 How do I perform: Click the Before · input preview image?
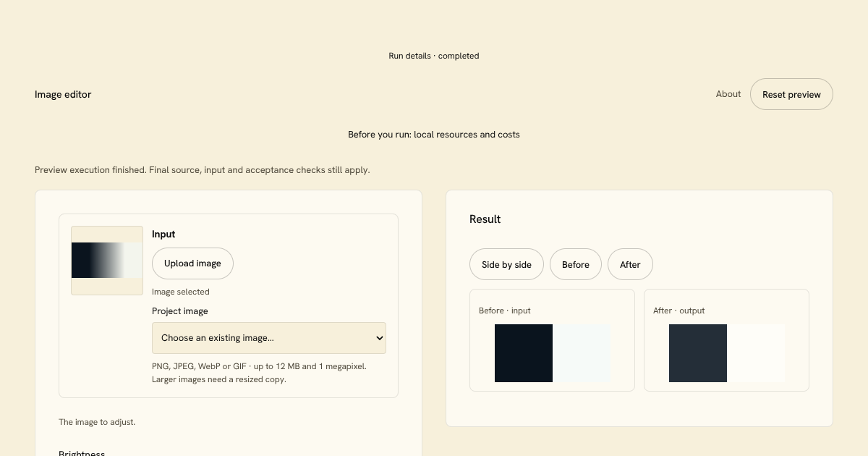(x=553, y=353)
